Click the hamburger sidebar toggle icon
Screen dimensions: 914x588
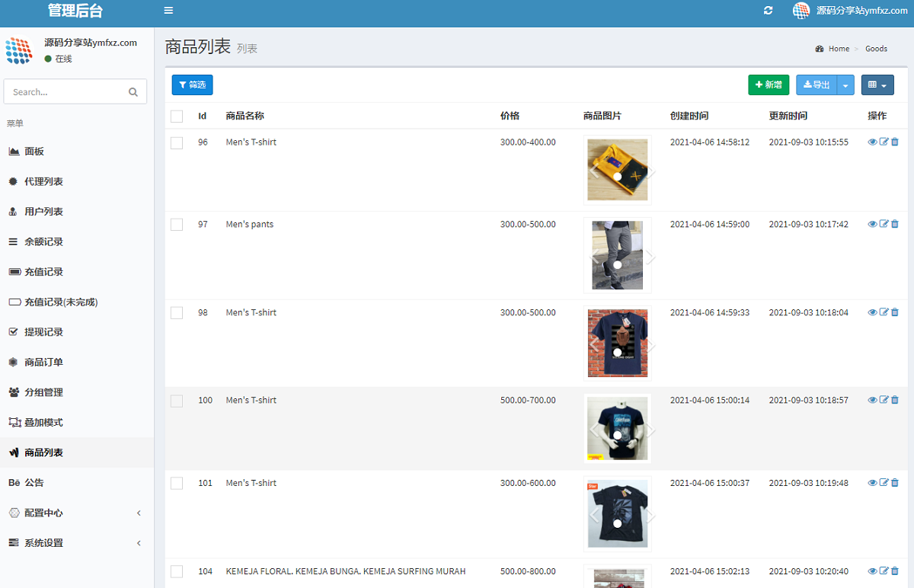click(x=168, y=11)
